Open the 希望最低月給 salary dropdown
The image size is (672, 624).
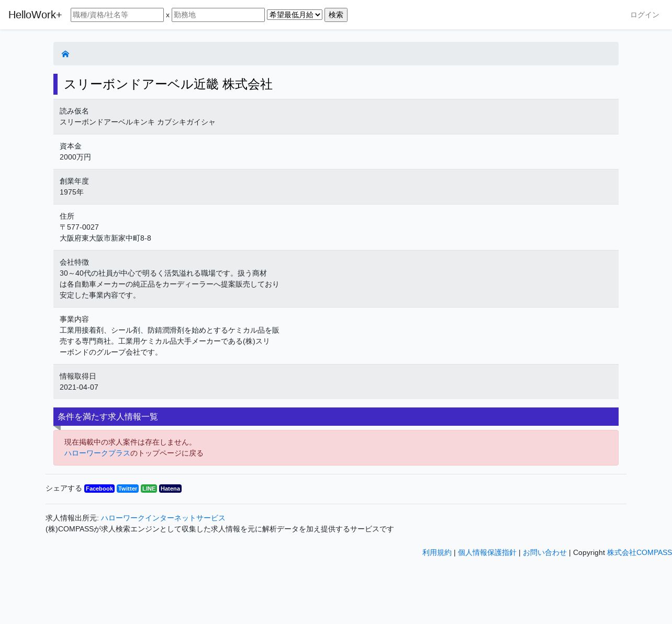click(x=295, y=15)
